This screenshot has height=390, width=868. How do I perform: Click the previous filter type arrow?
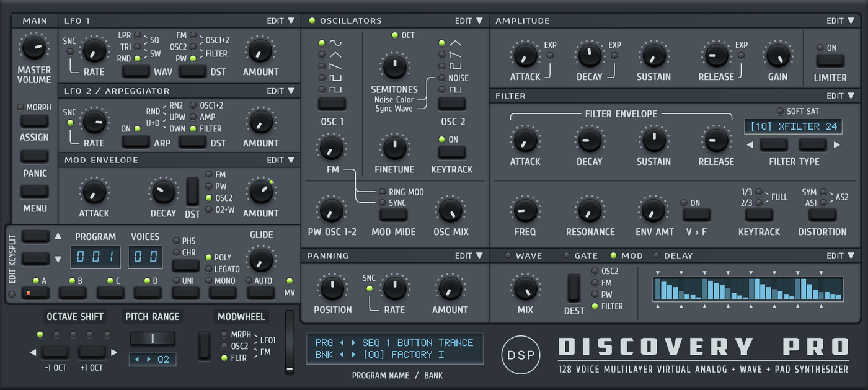click(x=750, y=145)
